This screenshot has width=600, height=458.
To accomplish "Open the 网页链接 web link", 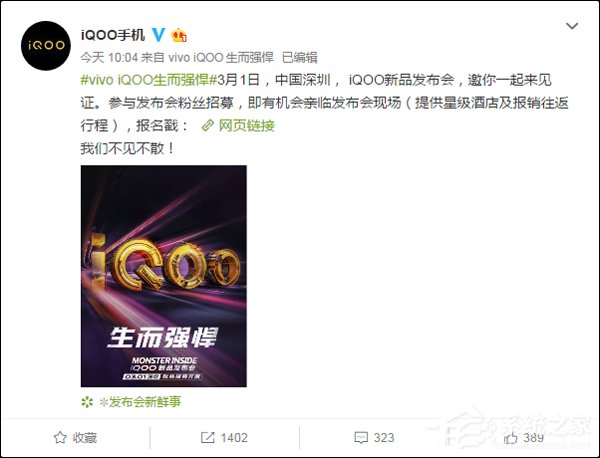I will coord(246,126).
